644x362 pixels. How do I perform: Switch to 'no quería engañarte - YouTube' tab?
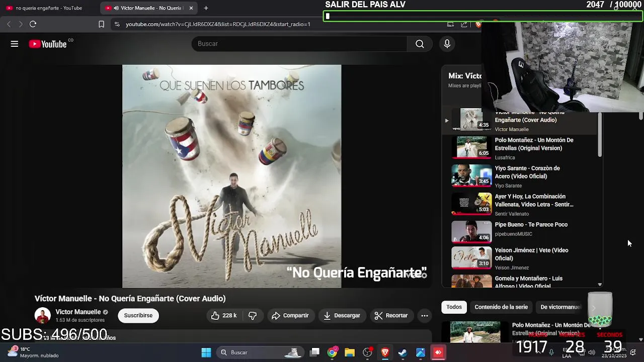49,8
